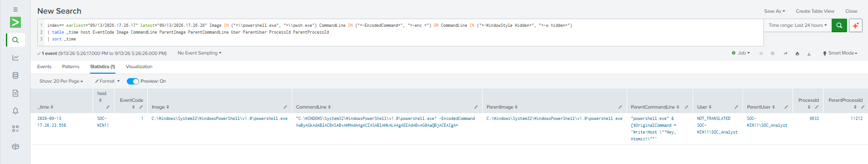Export the search results
The image size is (868, 164).
(809, 54)
